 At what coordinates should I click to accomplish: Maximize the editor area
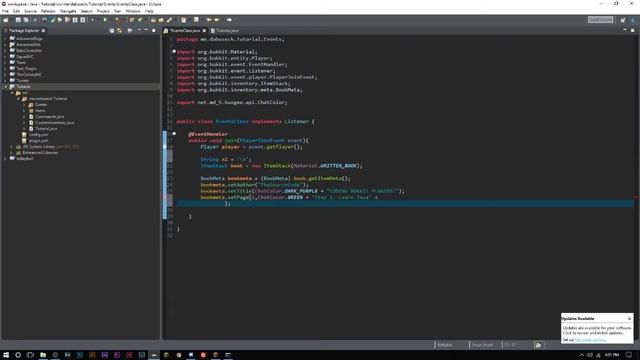(x=632, y=30)
